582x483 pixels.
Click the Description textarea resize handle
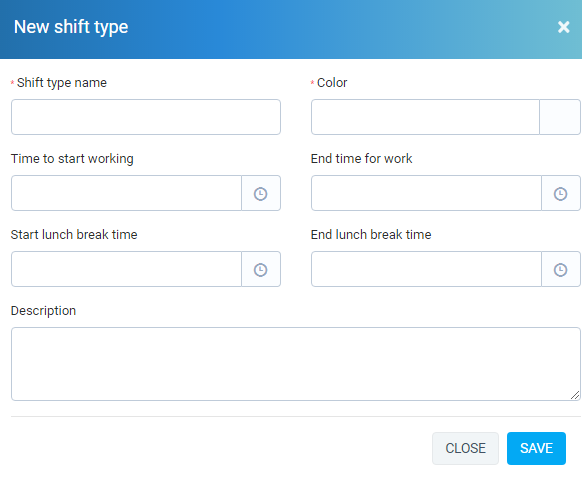(x=575, y=395)
